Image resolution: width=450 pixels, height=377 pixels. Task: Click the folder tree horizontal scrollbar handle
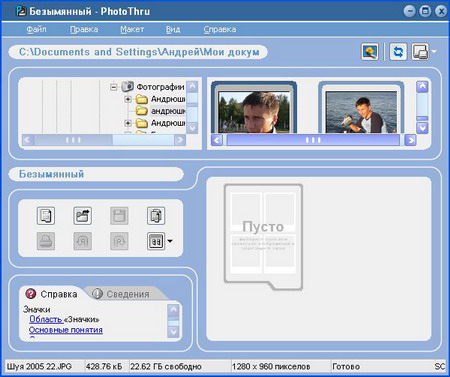(73, 140)
